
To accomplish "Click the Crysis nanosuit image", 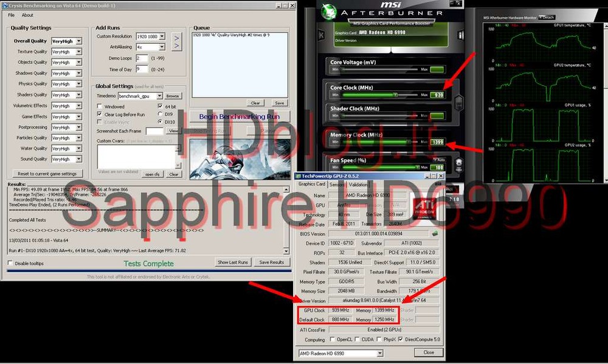I will pos(240,159).
